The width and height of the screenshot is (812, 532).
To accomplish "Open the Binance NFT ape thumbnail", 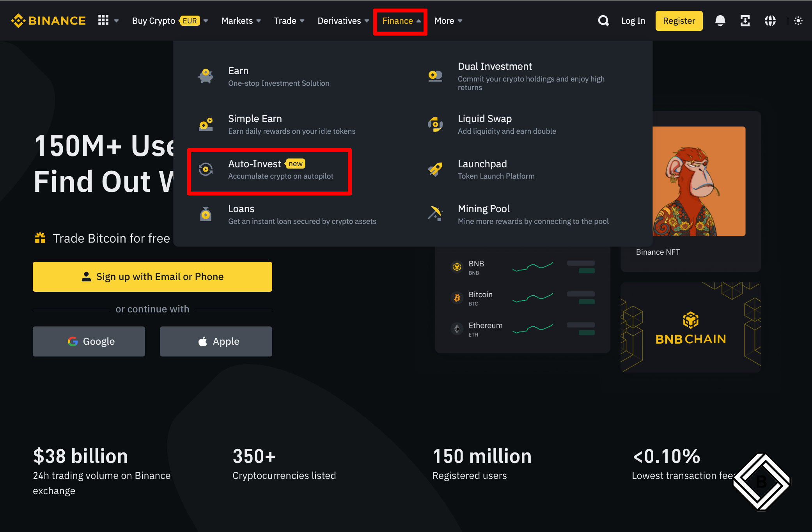I will coord(699,181).
